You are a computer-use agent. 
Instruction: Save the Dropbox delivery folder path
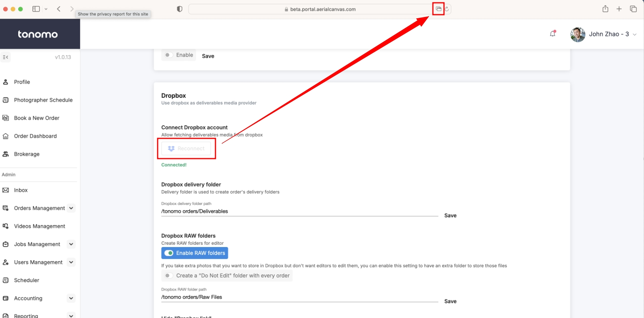pyautogui.click(x=450, y=215)
